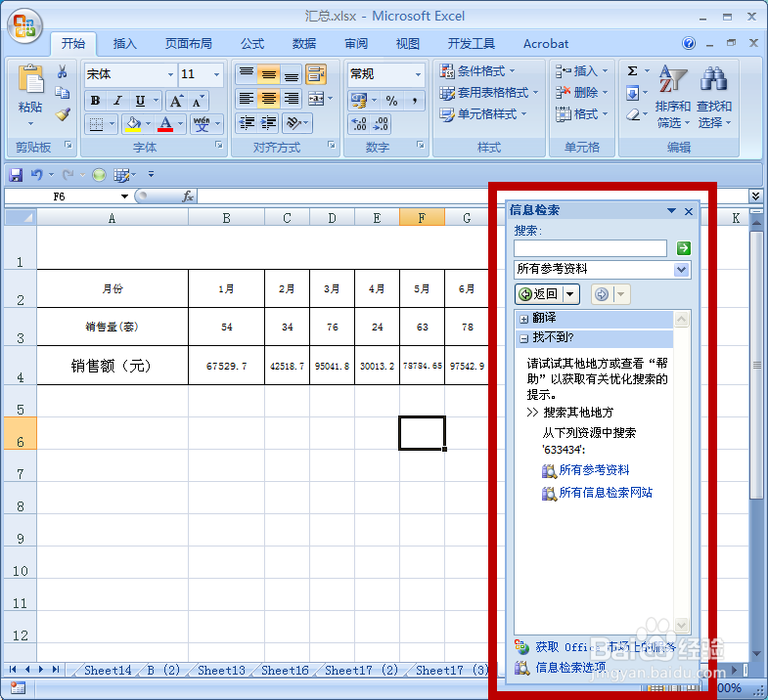Toggle align text left
This screenshot has width=768, height=700.
click(246, 99)
